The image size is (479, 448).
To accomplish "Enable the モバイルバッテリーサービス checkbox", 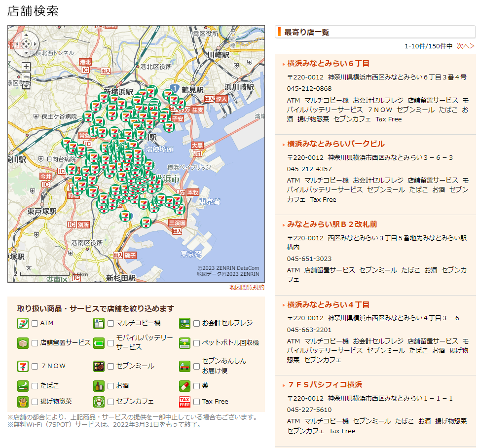I will click(111, 343).
